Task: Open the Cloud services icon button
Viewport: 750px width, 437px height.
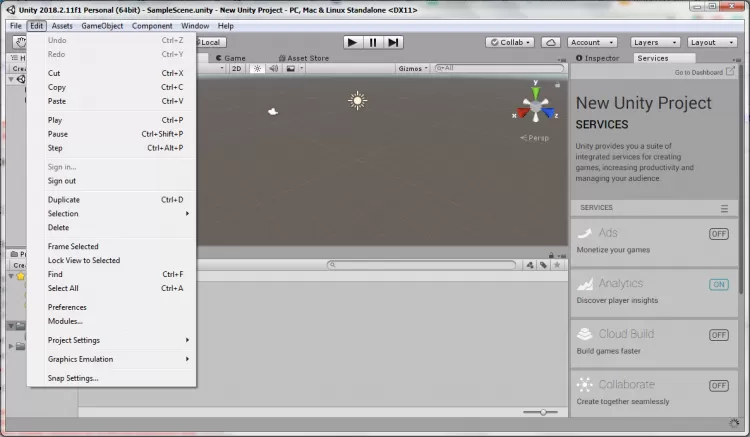Action: pyautogui.click(x=551, y=43)
